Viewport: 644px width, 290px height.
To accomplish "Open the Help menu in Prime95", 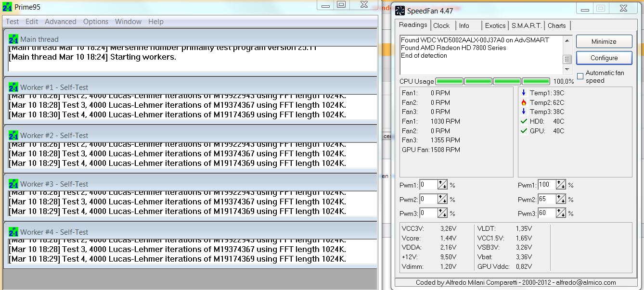I will 156,22.
